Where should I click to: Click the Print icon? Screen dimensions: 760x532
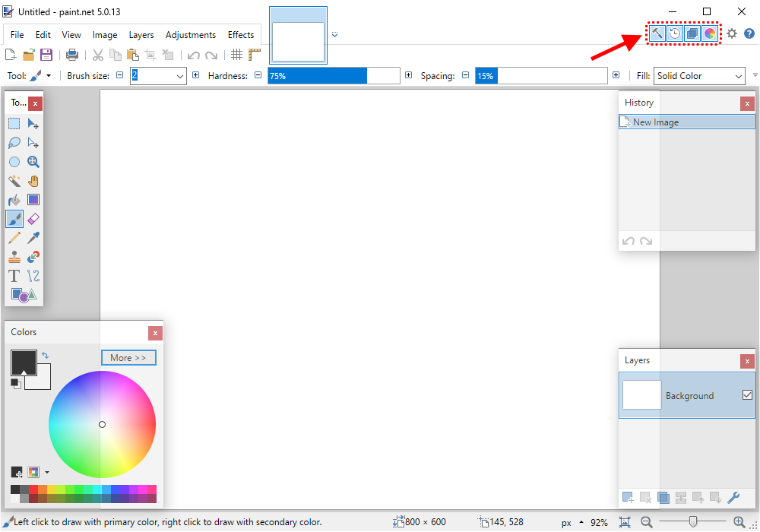(71, 55)
